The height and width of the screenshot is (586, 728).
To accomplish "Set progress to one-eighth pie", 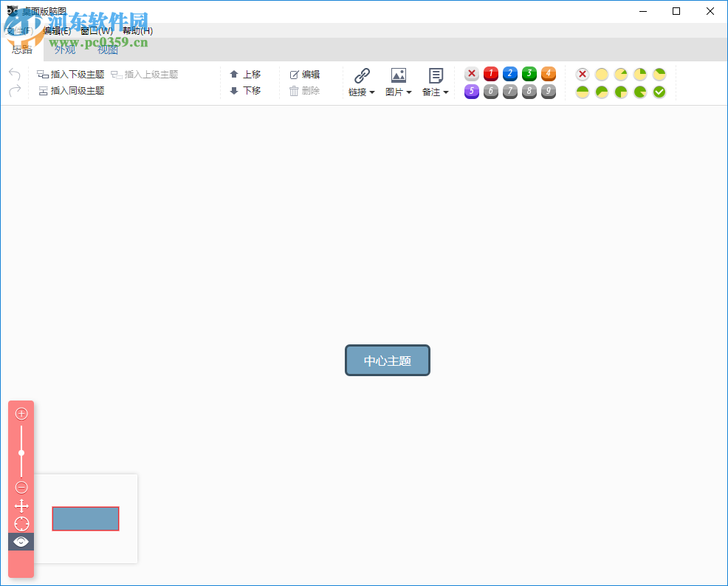I will coord(621,75).
